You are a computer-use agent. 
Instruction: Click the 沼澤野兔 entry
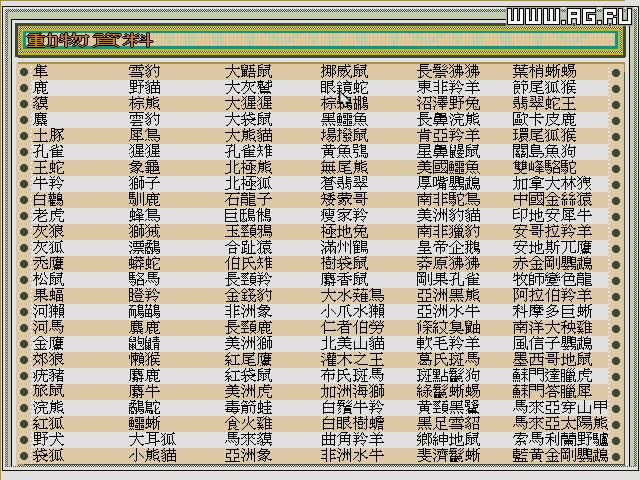coord(448,103)
